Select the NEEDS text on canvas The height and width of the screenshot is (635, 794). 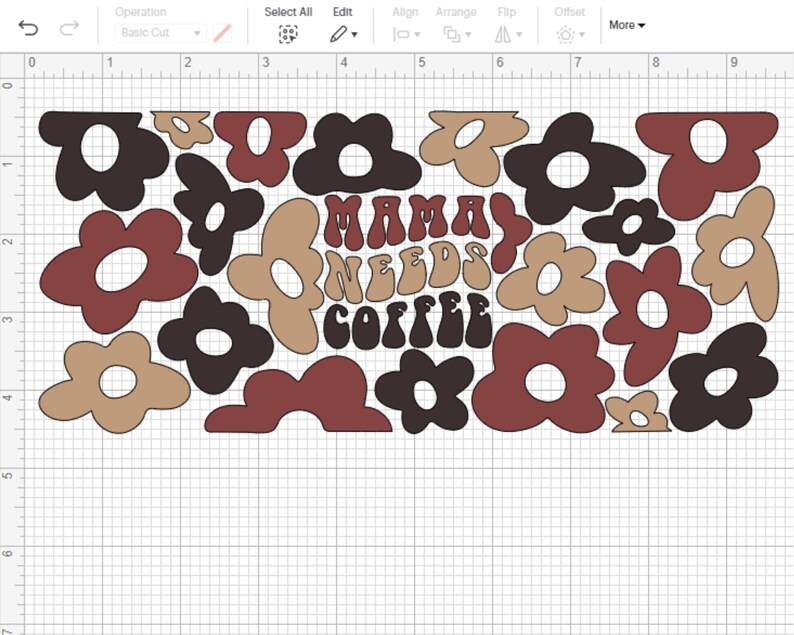click(407, 271)
